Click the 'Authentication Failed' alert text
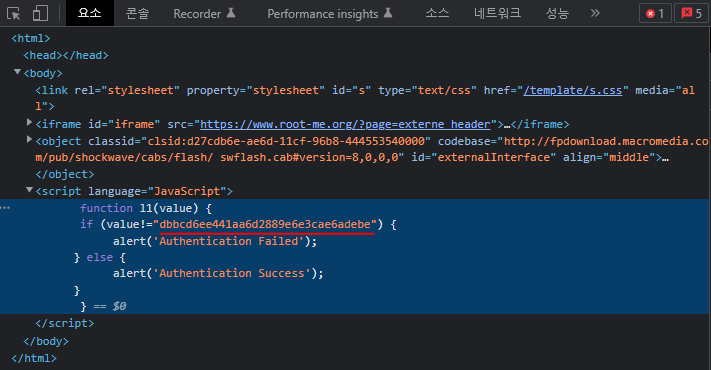The height and width of the screenshot is (370, 711). [228, 241]
